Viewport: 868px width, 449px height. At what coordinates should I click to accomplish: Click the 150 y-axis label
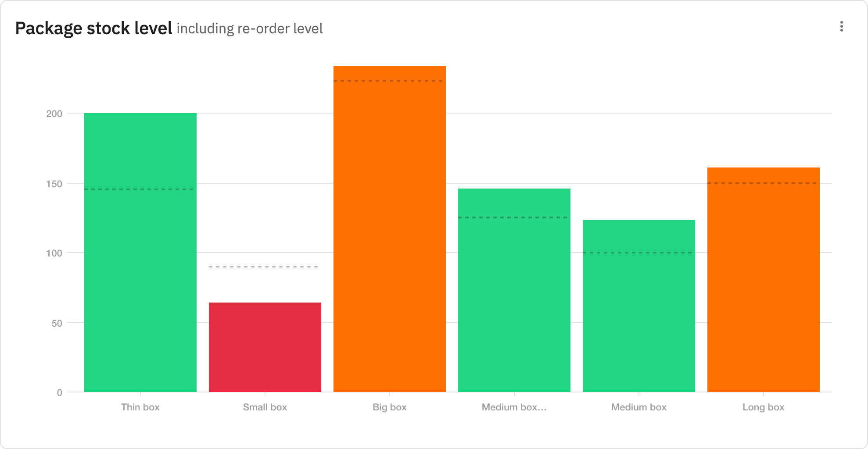click(54, 184)
